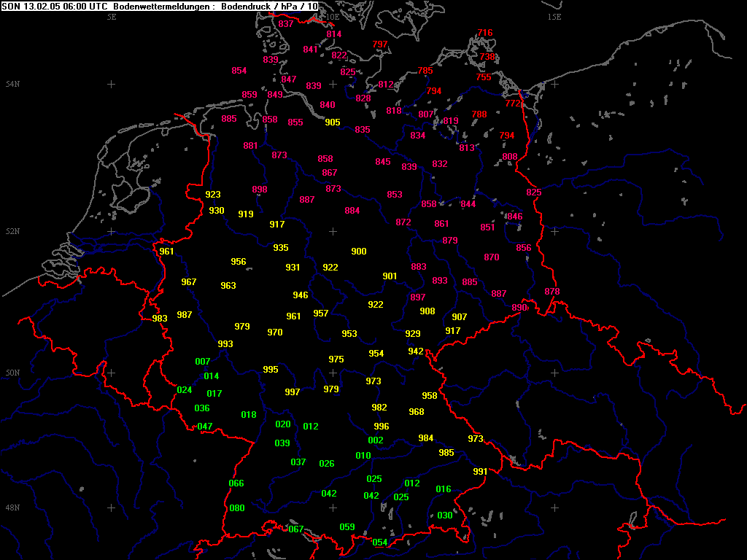Click the yellow 991 pressure value
747x560 pixels.
point(480,472)
